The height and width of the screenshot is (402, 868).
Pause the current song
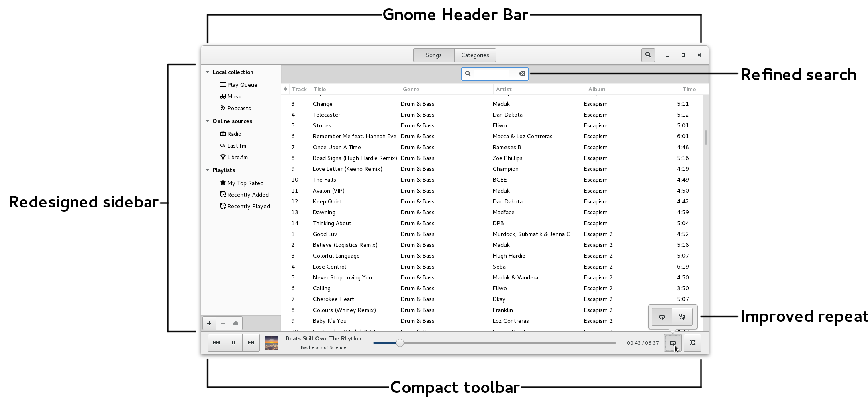pyautogui.click(x=233, y=343)
